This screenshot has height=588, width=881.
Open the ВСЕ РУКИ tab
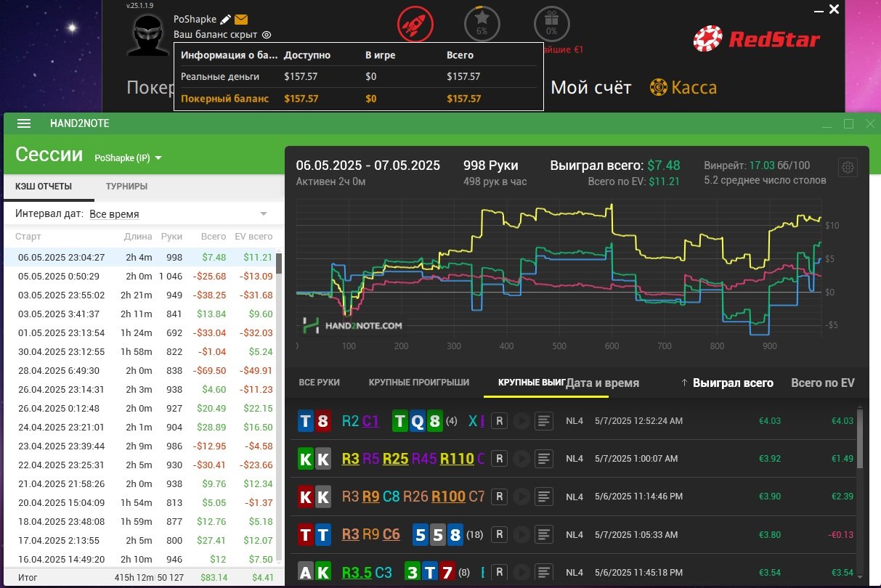(320, 383)
